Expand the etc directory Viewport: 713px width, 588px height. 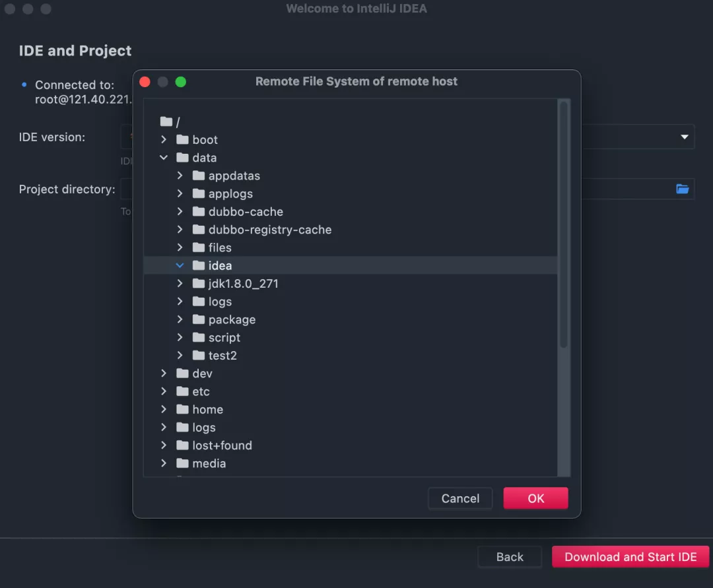coord(164,392)
